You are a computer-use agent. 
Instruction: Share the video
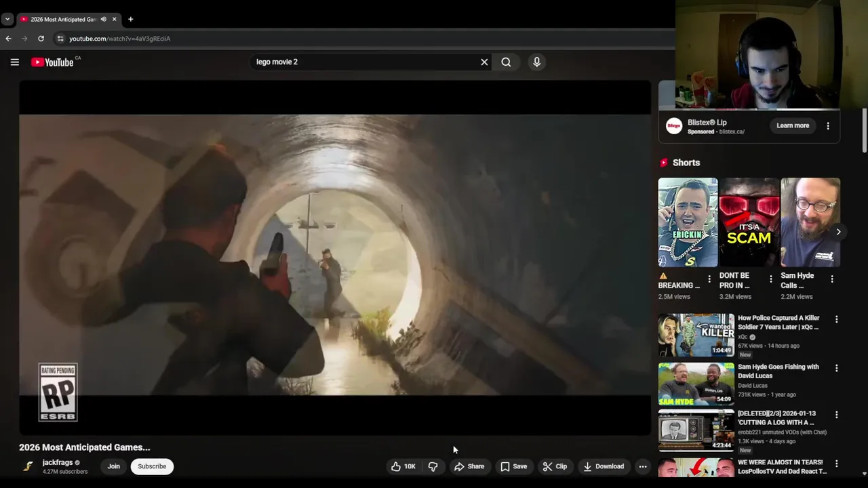coord(469,466)
